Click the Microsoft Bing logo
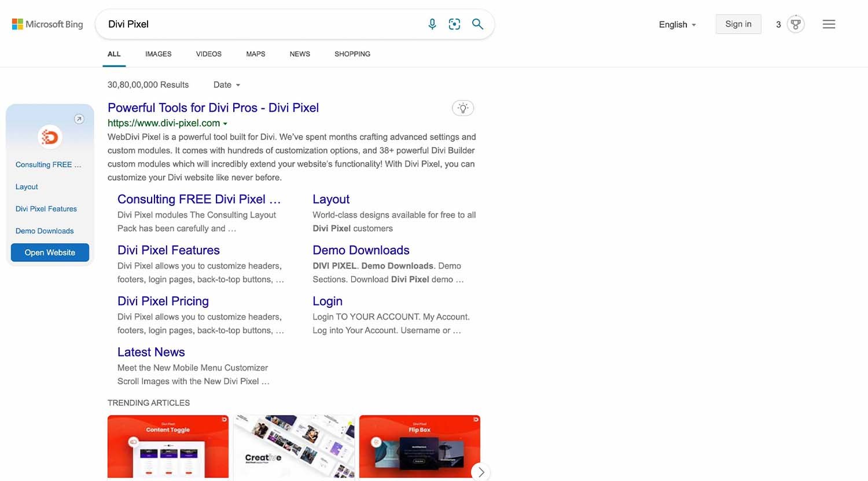 tap(47, 24)
